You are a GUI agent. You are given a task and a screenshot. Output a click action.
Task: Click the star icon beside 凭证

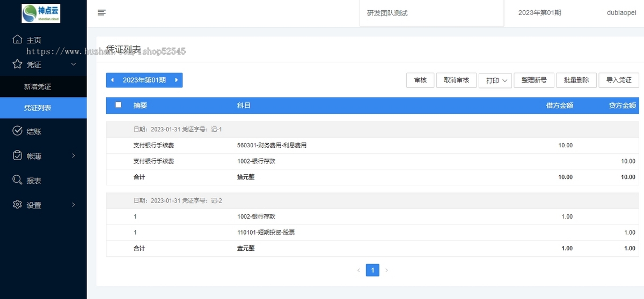pyautogui.click(x=17, y=64)
